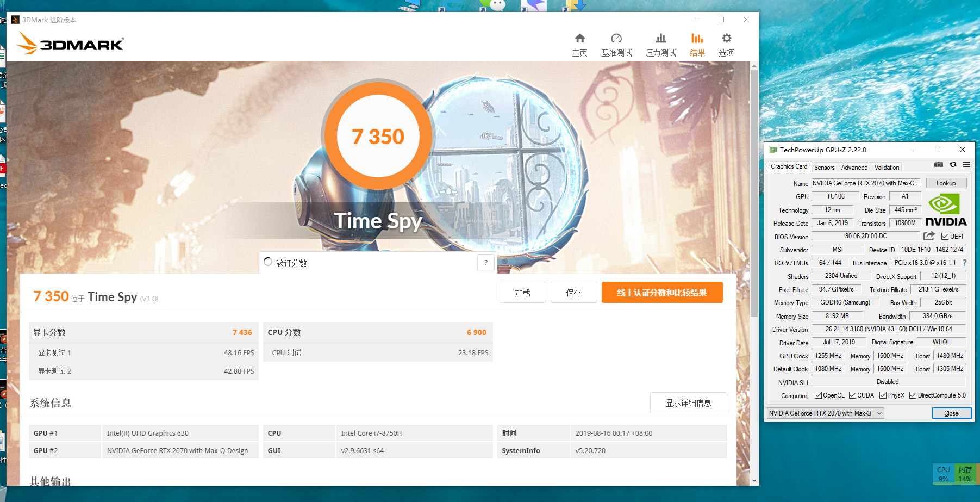
Task: Toggle the CUDA checkbox
Action: click(852, 395)
